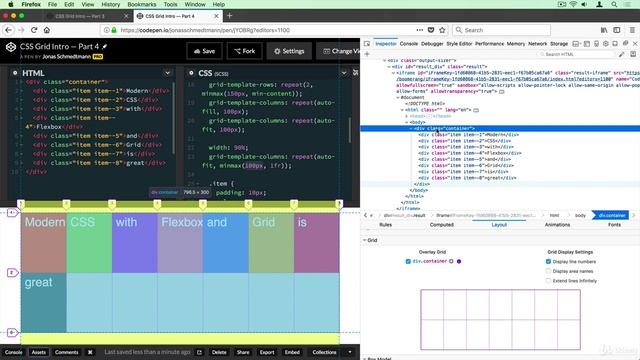
Task: Switch to the Debugger devtools tab
Action: (x=432, y=44)
